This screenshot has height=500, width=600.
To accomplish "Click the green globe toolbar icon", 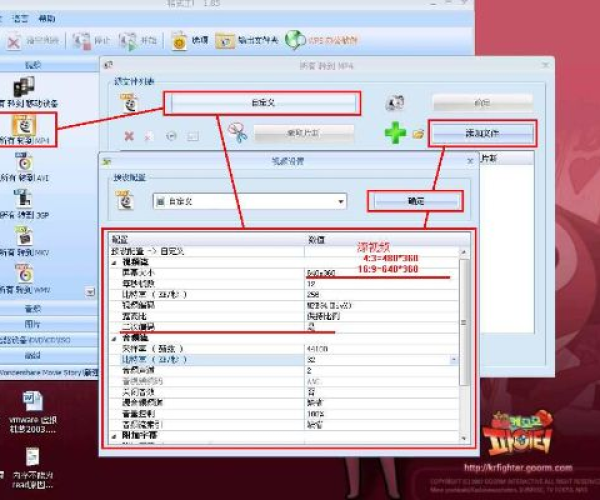I will click(295, 40).
